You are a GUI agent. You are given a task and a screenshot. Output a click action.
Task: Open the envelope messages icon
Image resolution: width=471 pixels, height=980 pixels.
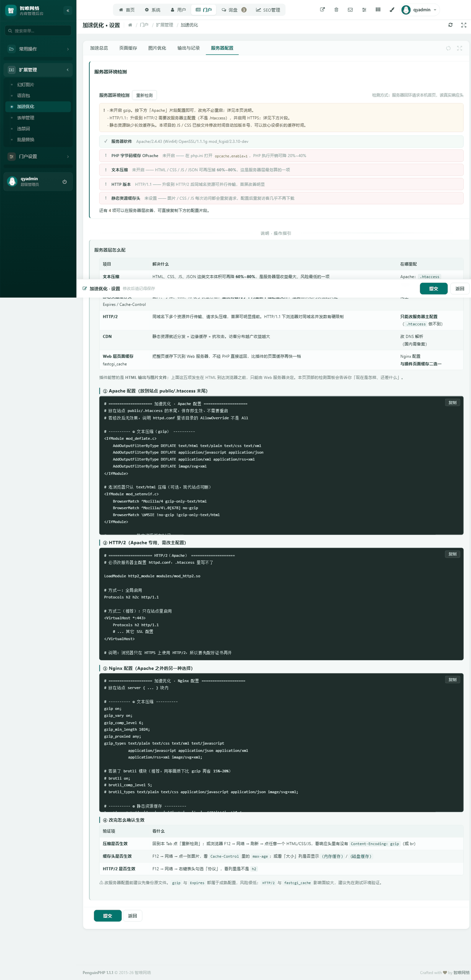coord(350,10)
